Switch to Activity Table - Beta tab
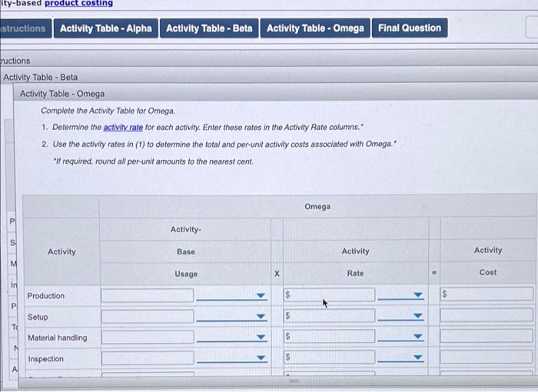This screenshot has width=538, height=392. pos(209,28)
